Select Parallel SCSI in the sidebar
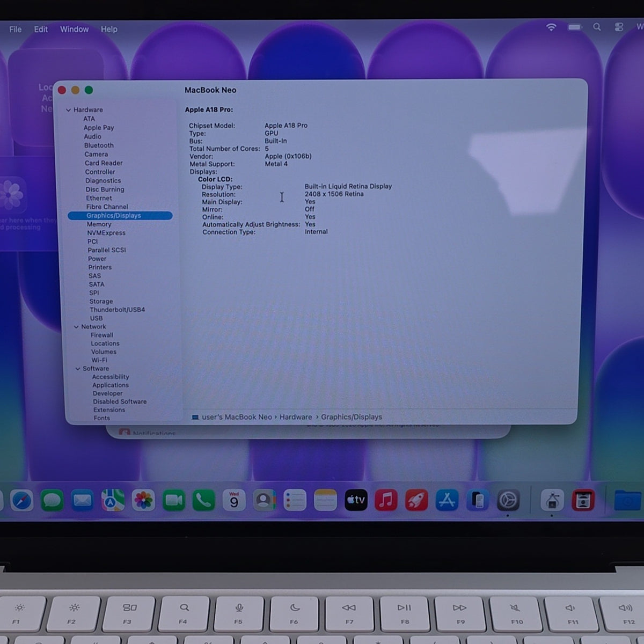 (x=107, y=250)
